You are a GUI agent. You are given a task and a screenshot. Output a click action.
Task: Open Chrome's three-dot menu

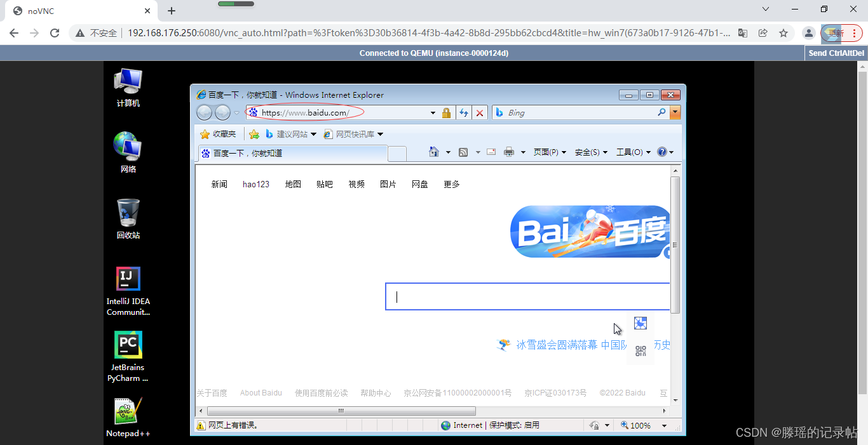click(855, 33)
